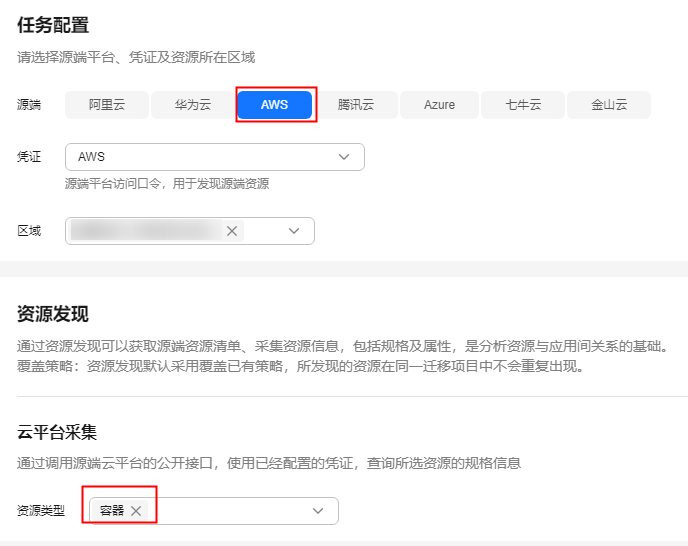688x546 pixels.
Task: Select 金山云 as source platform
Action: (x=609, y=105)
